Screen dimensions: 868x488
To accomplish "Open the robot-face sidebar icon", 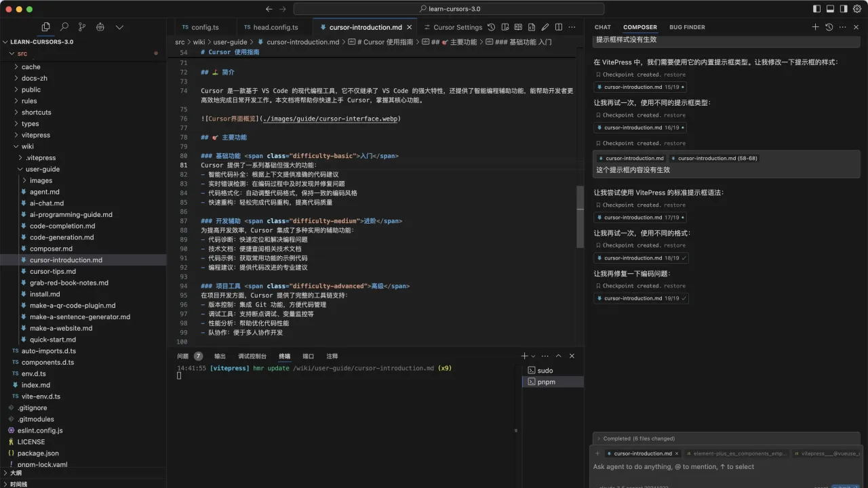I will coord(100,27).
